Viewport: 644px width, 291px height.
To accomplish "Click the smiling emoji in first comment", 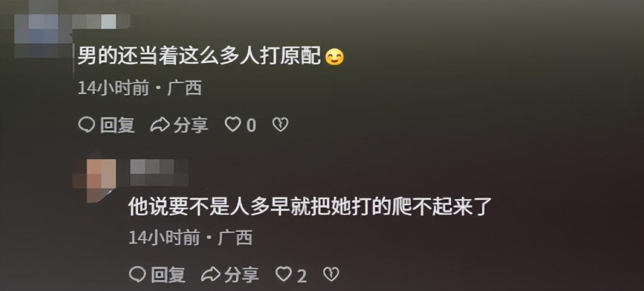I will (x=334, y=57).
